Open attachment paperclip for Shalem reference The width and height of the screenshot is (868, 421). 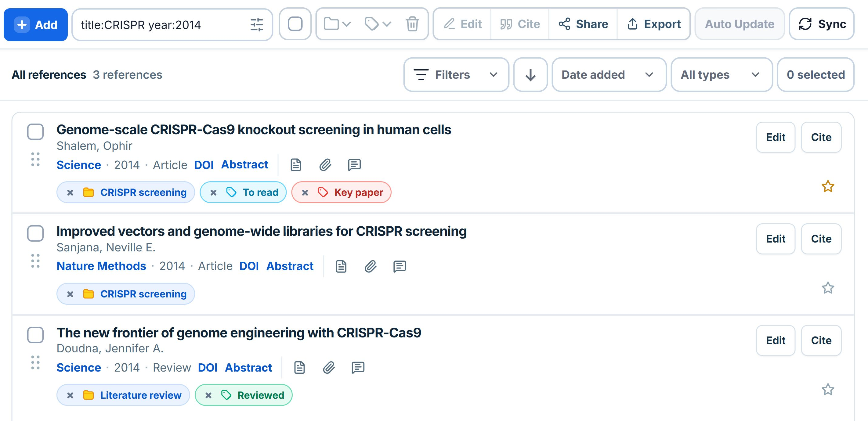[325, 165]
